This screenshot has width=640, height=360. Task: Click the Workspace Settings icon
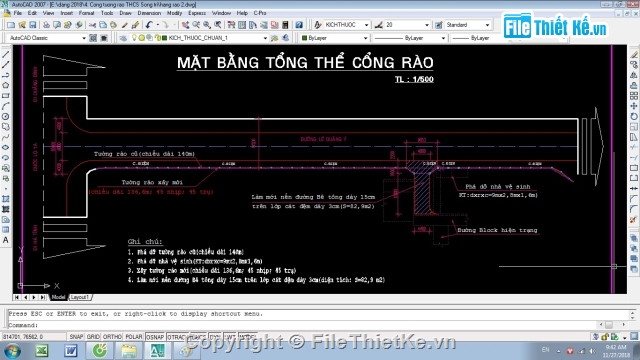coord(93,38)
